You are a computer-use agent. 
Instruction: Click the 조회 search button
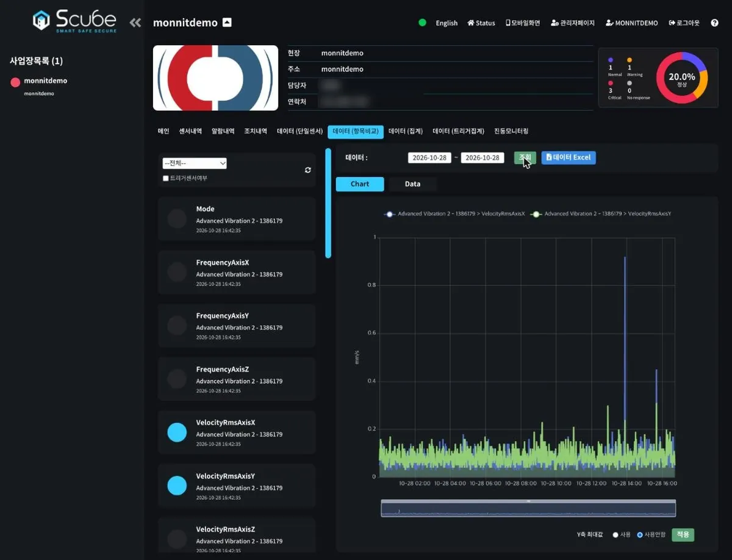tap(525, 157)
